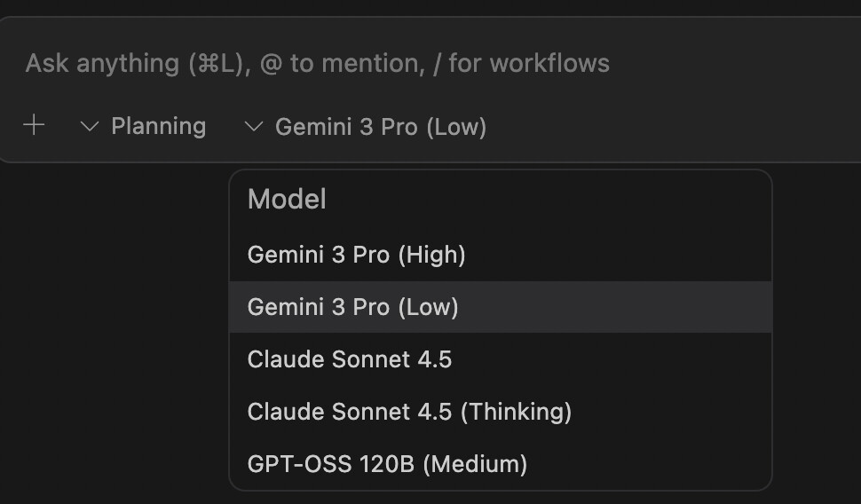Click the chevron arrow beside Gemini 3 Pro (Low)
Screen dimensions: 861x504
[254, 127]
